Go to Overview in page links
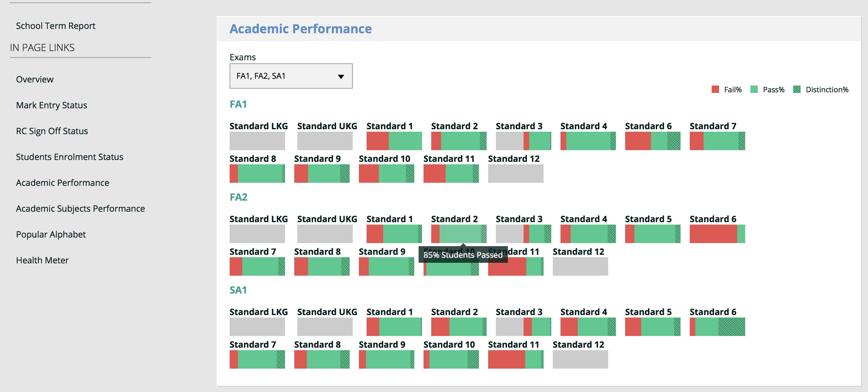This screenshot has height=392, width=868. pyautogui.click(x=35, y=79)
